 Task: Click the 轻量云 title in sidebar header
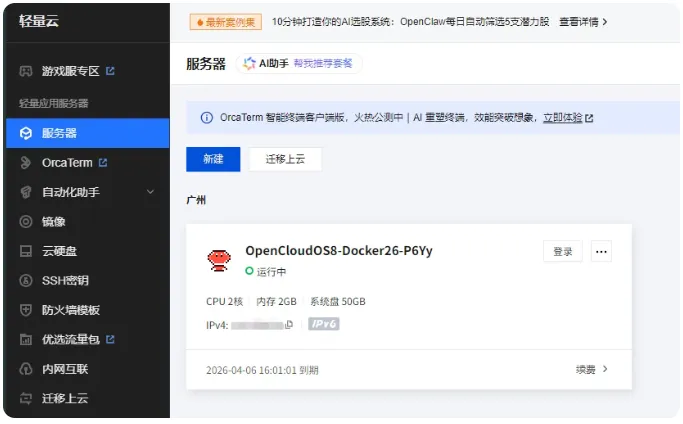(39, 20)
